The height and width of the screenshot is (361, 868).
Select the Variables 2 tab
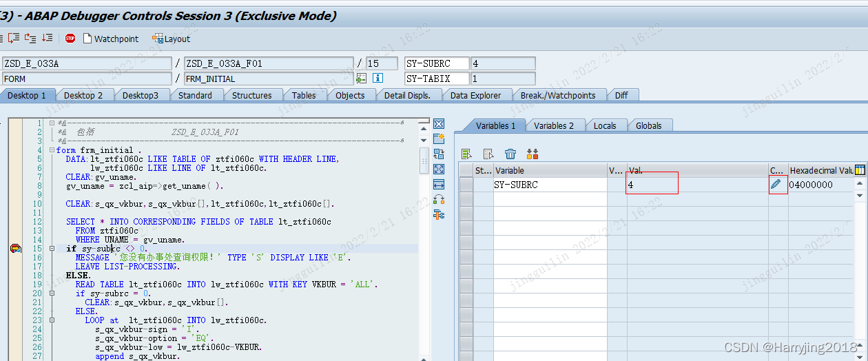pyautogui.click(x=554, y=125)
